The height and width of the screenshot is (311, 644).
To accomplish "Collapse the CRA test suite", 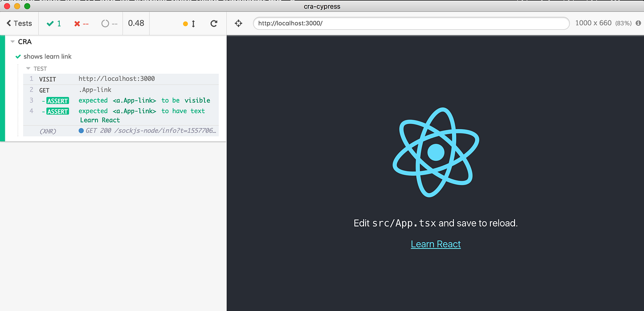I will pos(12,41).
